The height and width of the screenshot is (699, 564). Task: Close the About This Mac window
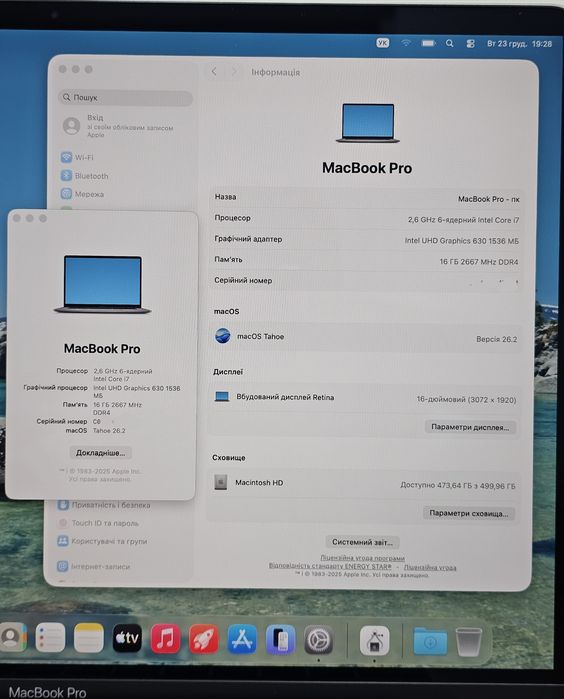pyautogui.click(x=17, y=218)
